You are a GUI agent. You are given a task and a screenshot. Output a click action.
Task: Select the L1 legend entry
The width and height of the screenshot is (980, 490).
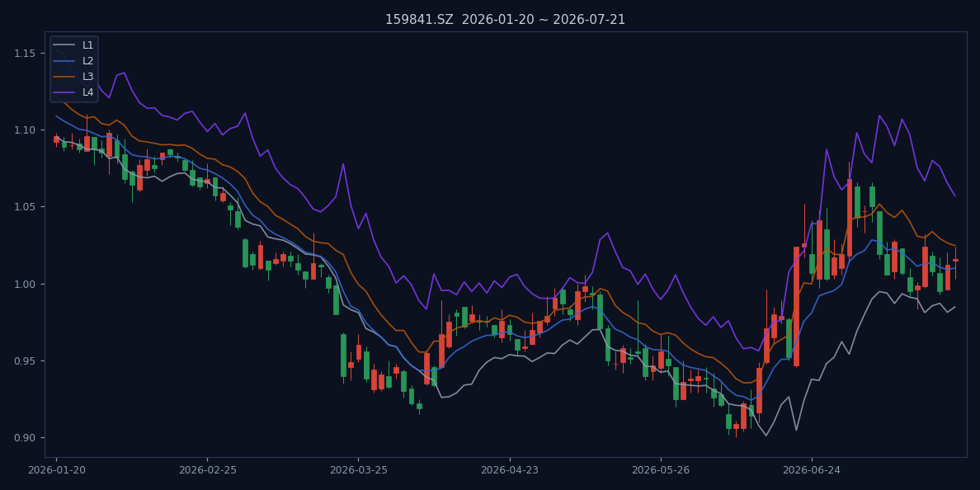click(x=73, y=45)
